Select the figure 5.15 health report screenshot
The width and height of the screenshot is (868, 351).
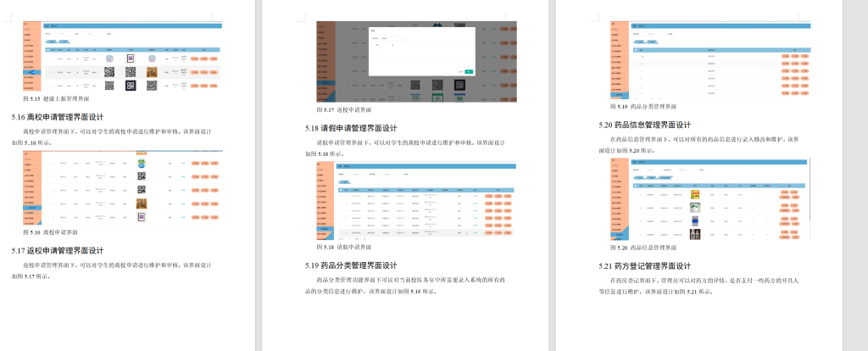(123, 56)
